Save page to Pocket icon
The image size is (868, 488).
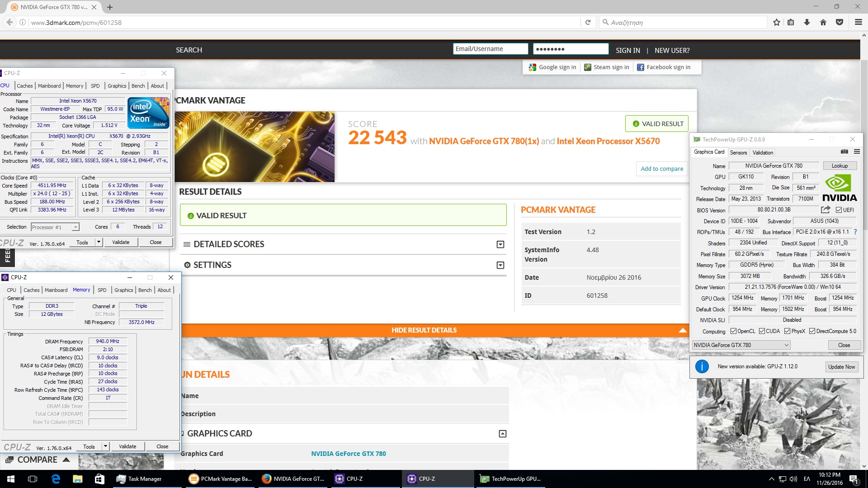[840, 22]
